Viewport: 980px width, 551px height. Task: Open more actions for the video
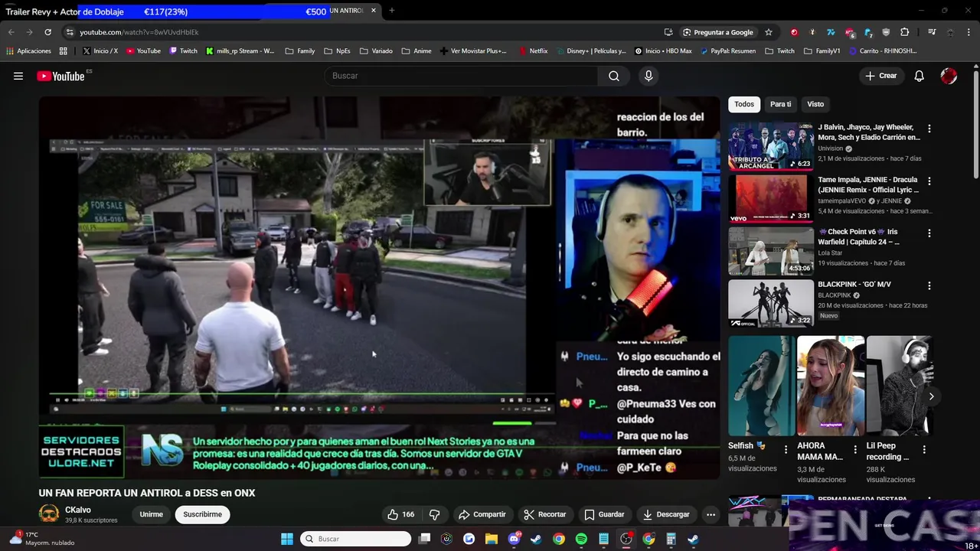tap(710, 514)
